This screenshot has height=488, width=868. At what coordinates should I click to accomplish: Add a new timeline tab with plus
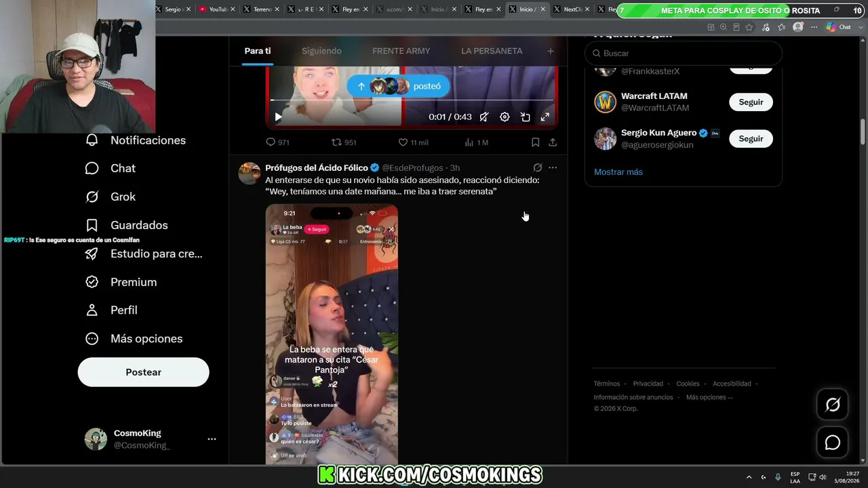click(x=551, y=51)
